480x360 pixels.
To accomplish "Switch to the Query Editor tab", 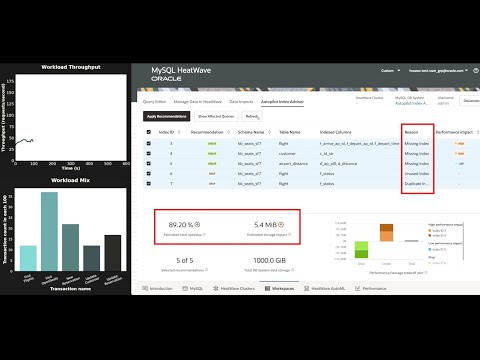I will [x=154, y=101].
